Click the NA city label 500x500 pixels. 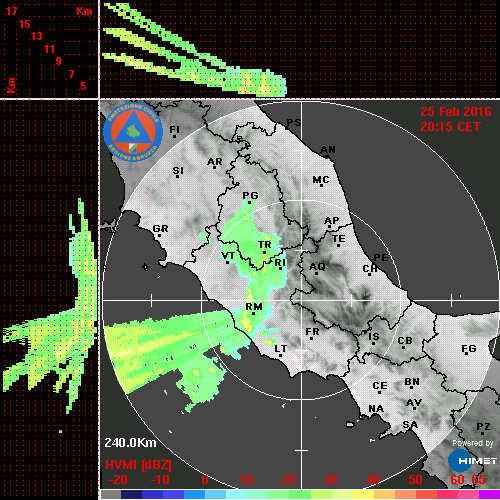click(376, 409)
